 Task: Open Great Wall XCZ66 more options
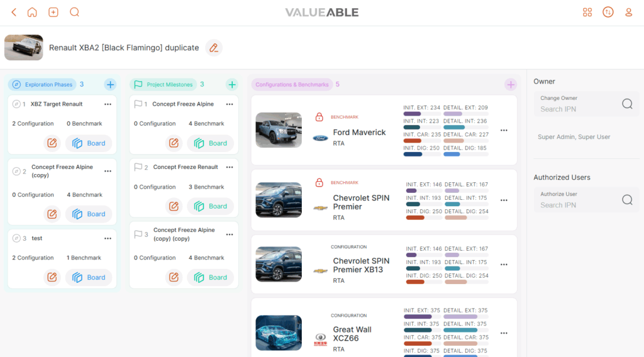click(x=504, y=333)
